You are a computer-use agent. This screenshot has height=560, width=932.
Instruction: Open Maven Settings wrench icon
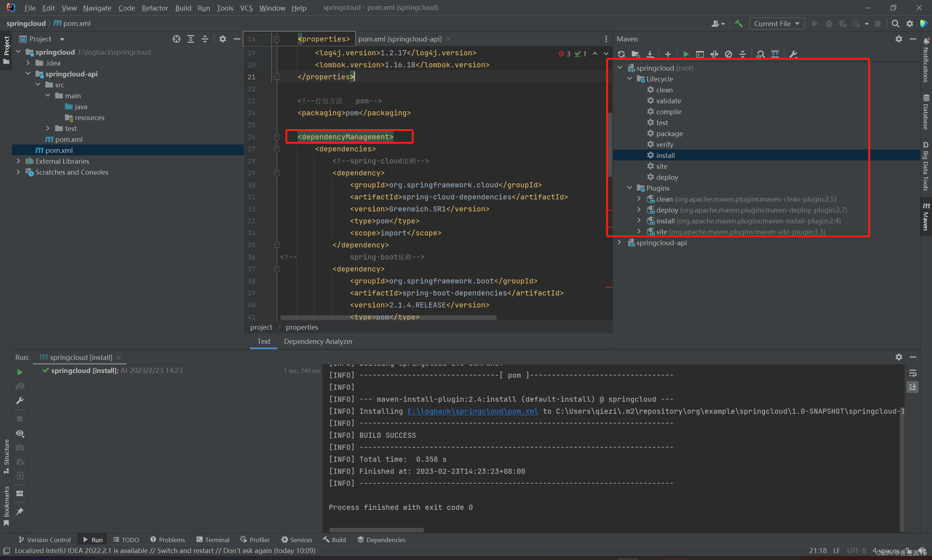(793, 54)
